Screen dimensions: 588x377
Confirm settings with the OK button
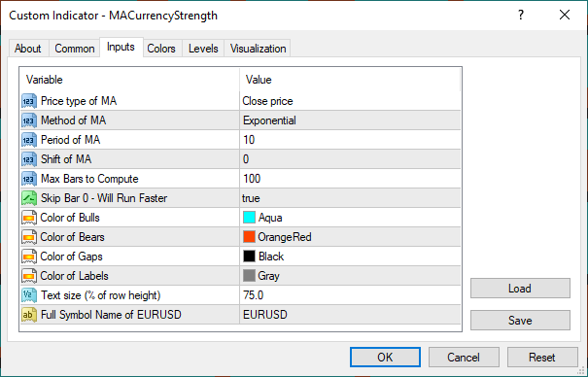click(x=385, y=358)
